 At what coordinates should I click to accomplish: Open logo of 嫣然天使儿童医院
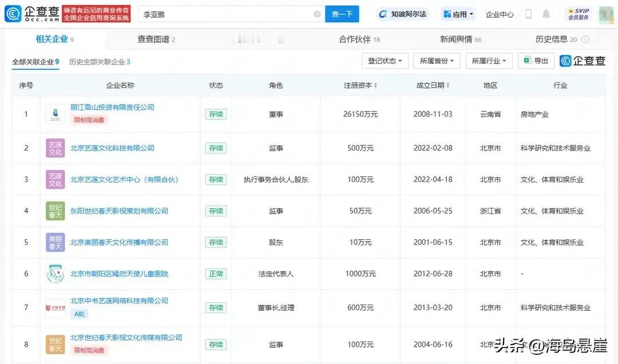click(55, 274)
